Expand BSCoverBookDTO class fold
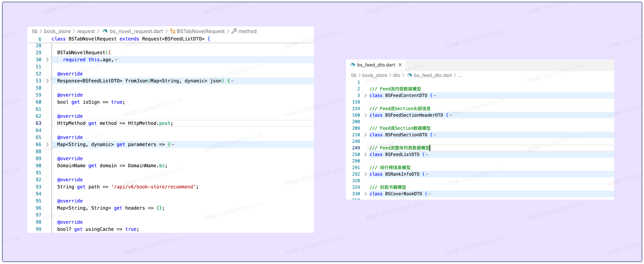Viewport: 644px width, 264px height. pos(365,194)
